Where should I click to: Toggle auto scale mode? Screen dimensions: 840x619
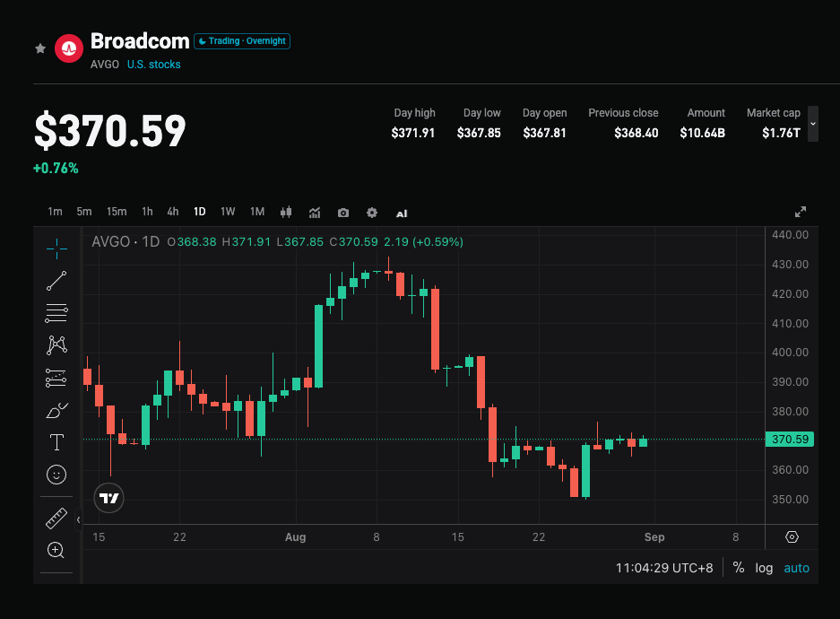click(x=797, y=568)
